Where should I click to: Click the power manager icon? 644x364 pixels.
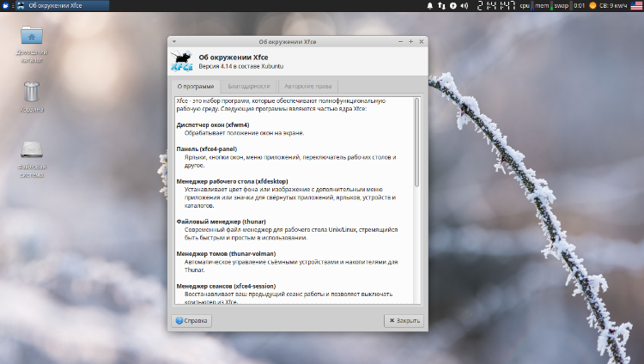pyautogui.click(x=453, y=6)
